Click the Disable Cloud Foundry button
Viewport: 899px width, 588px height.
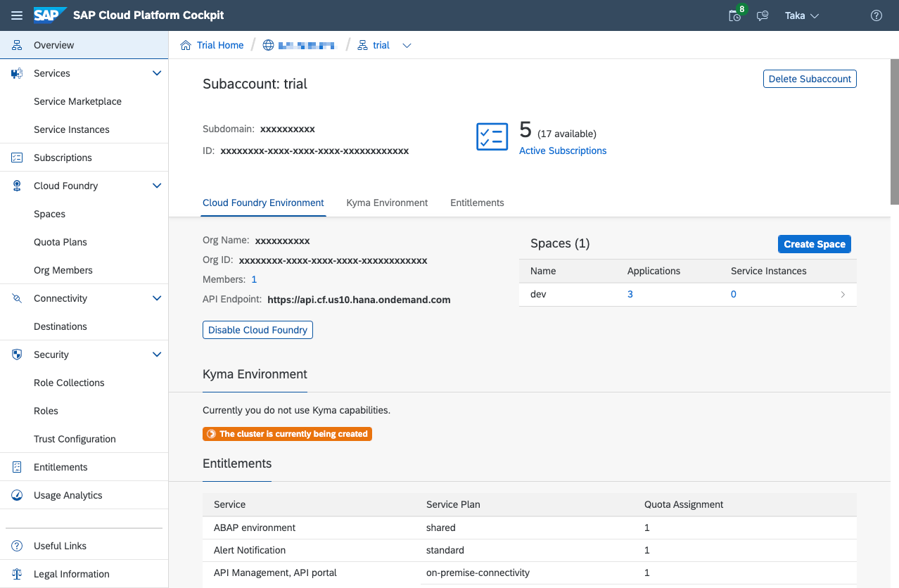point(257,330)
